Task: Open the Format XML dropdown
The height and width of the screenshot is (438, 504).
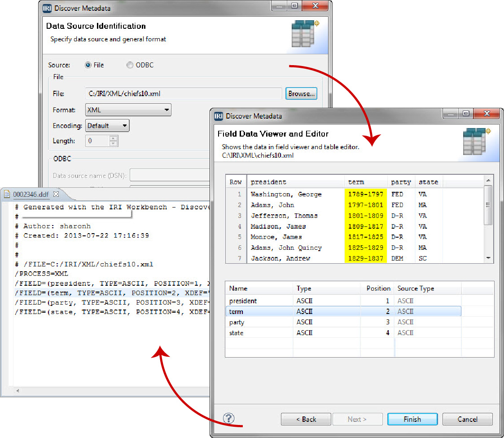Action: pos(128,110)
